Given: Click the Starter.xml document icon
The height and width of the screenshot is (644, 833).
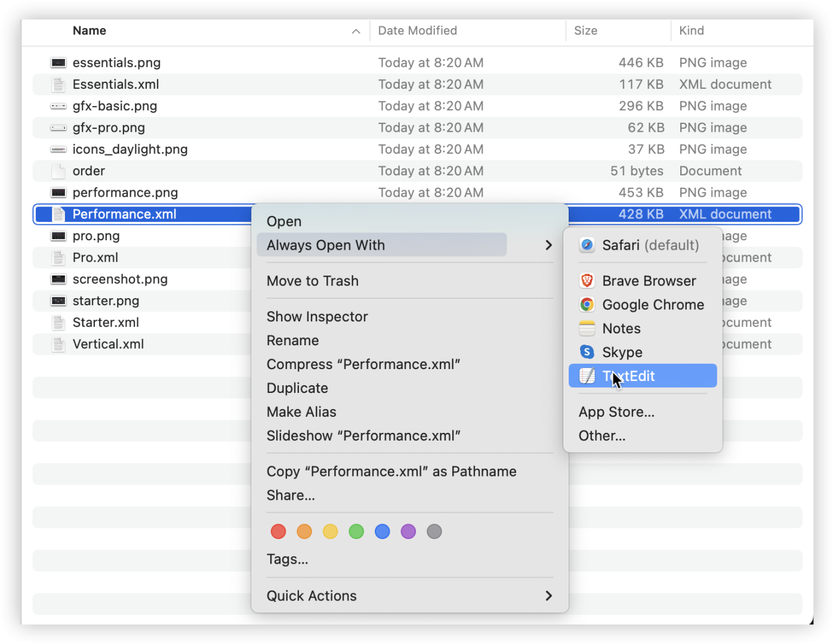Looking at the screenshot, I should click(58, 323).
